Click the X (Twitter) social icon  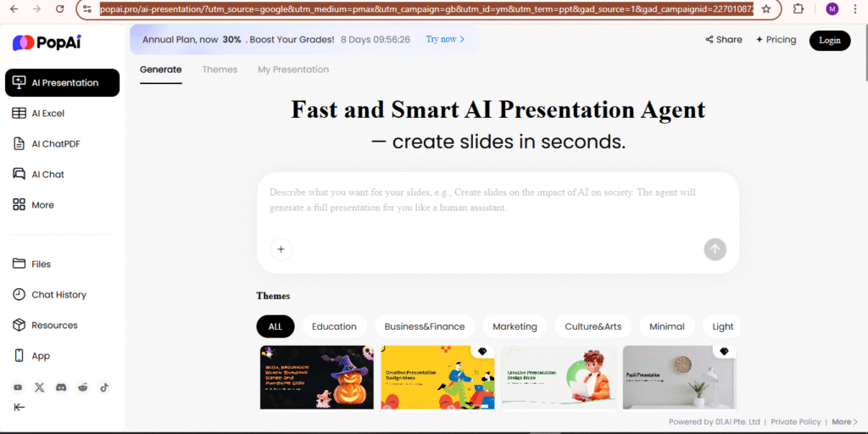click(x=39, y=387)
